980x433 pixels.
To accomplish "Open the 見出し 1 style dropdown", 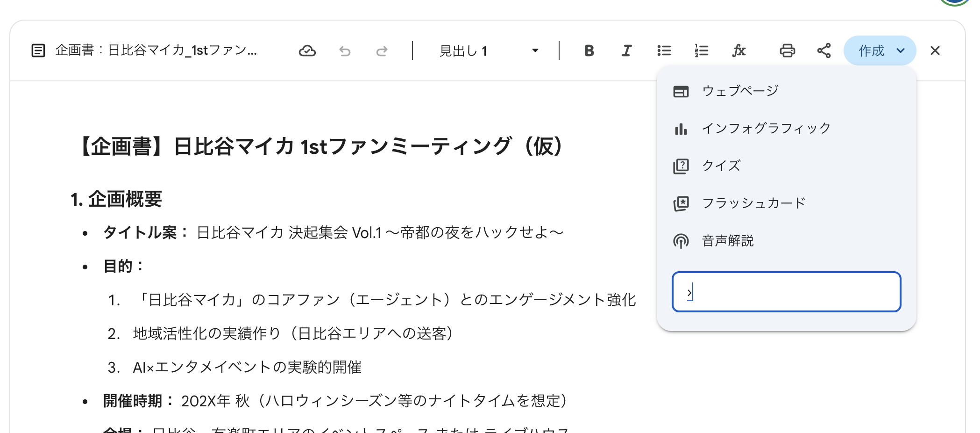I will click(x=488, y=51).
